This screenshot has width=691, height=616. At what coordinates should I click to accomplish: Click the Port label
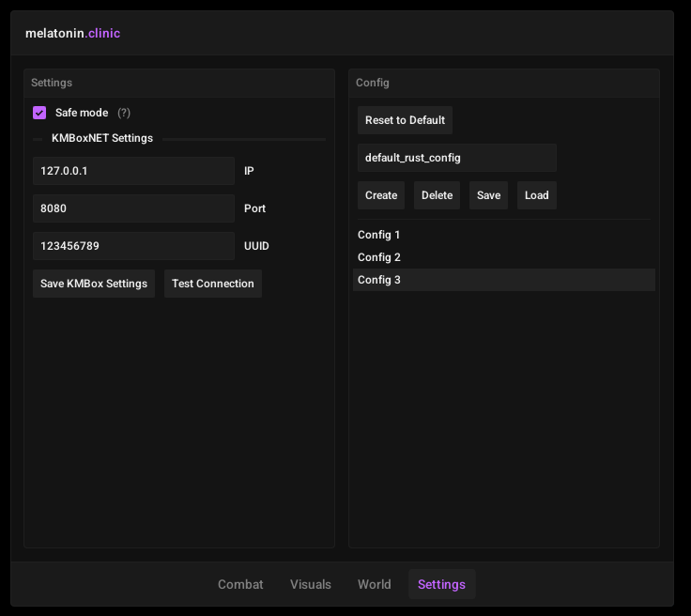pyautogui.click(x=254, y=208)
